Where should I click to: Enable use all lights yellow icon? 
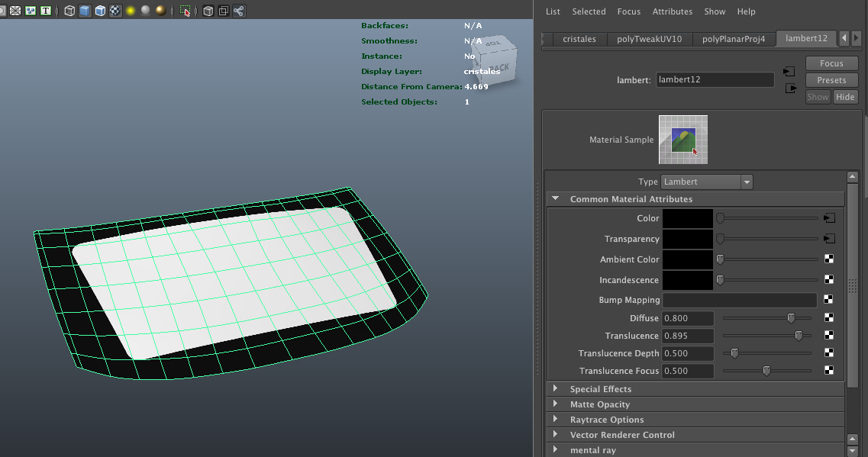(131, 11)
